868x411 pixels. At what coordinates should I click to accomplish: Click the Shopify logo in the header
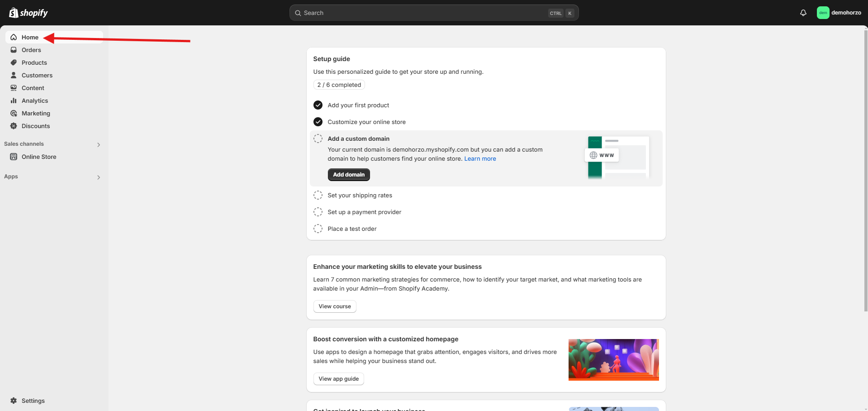click(28, 13)
